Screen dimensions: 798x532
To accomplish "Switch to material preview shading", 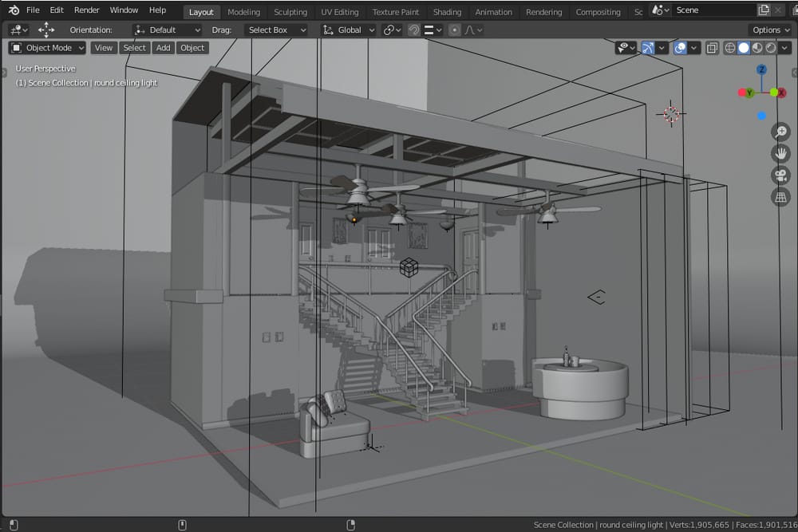I will (757, 48).
